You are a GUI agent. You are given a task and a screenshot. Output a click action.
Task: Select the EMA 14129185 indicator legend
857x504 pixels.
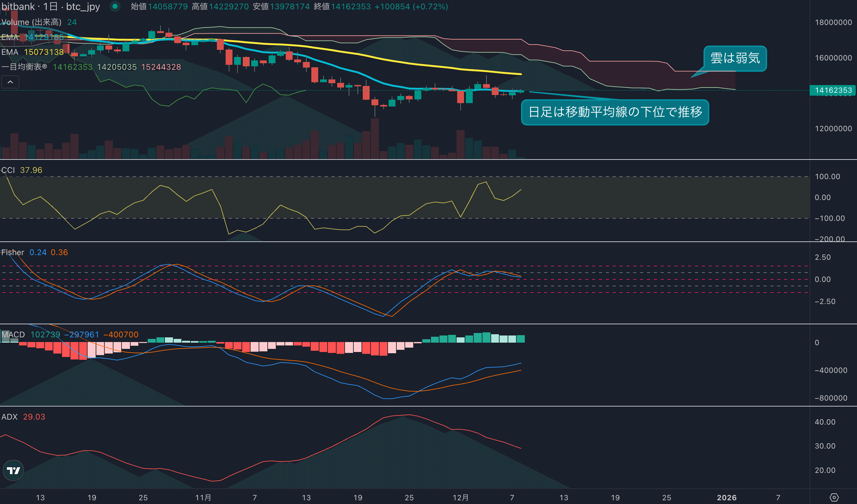10,37
